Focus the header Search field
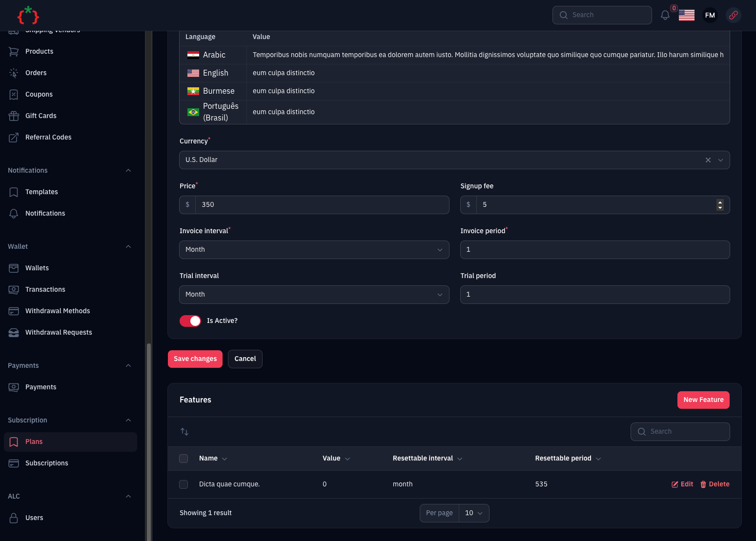The image size is (756, 541). click(602, 15)
